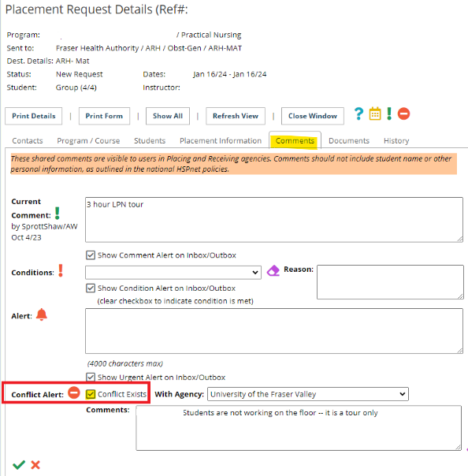Image resolution: width=468 pixels, height=476 pixels.
Task: Click the orange bell Alert icon
Action: 42,314
